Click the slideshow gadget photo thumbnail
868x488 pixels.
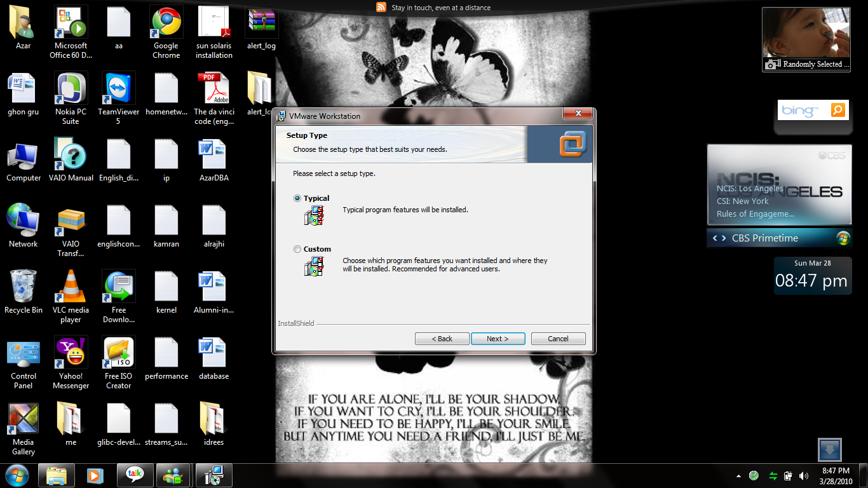click(x=806, y=34)
